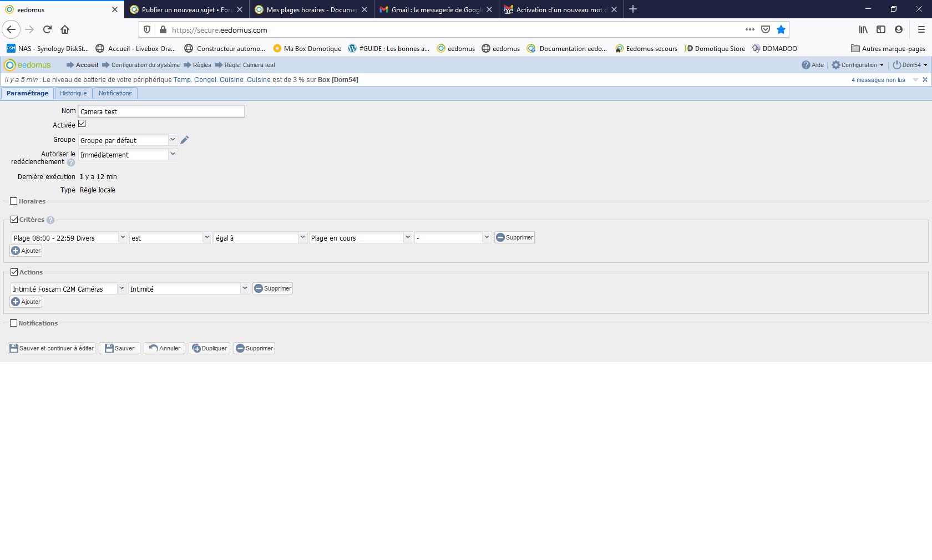Go back with browser back arrow
The height and width of the screenshot is (560, 932).
11,29
